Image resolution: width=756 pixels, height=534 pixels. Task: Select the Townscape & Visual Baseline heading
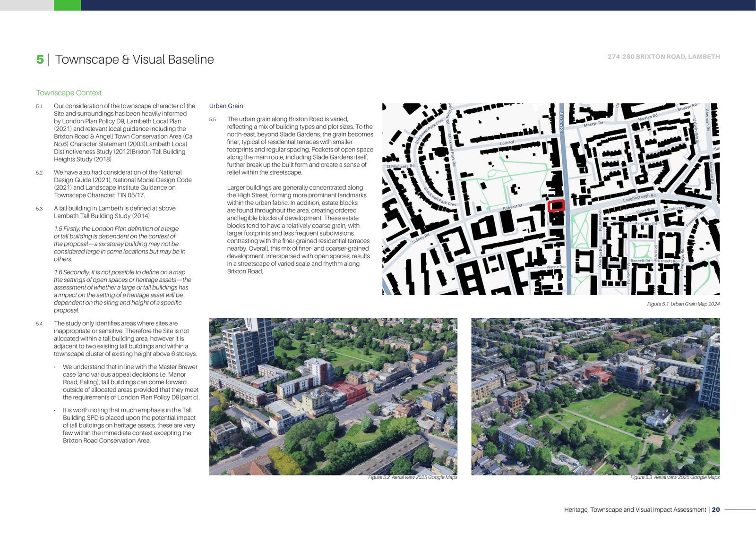point(134,59)
